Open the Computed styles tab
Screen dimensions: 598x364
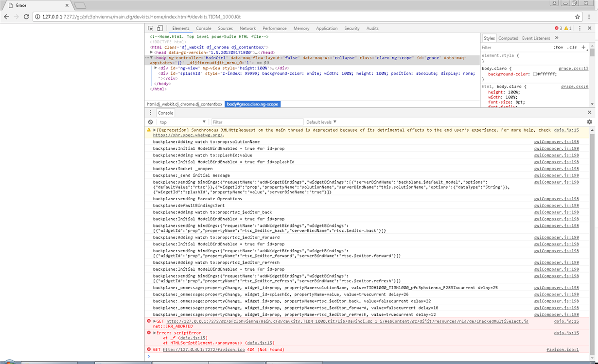point(508,38)
